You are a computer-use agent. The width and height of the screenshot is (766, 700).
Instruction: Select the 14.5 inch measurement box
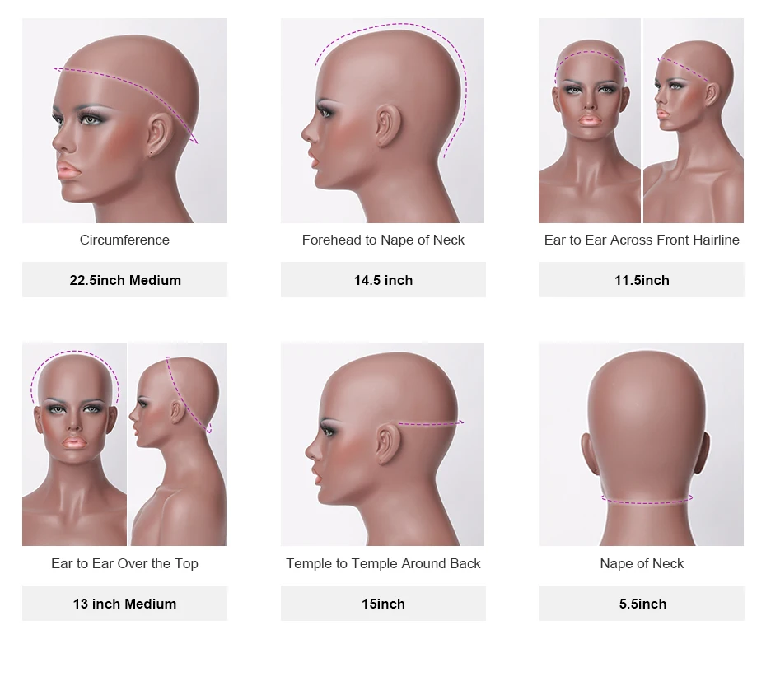pos(384,280)
